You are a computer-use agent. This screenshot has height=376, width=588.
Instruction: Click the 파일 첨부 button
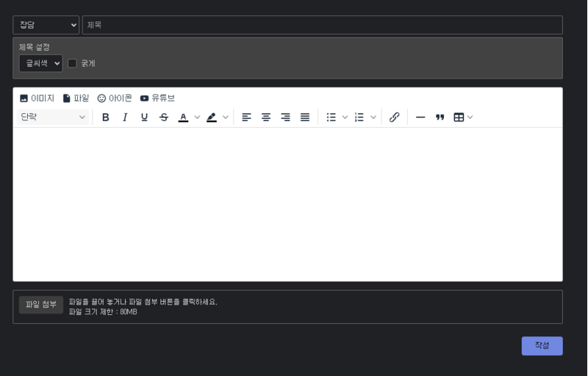(41, 305)
